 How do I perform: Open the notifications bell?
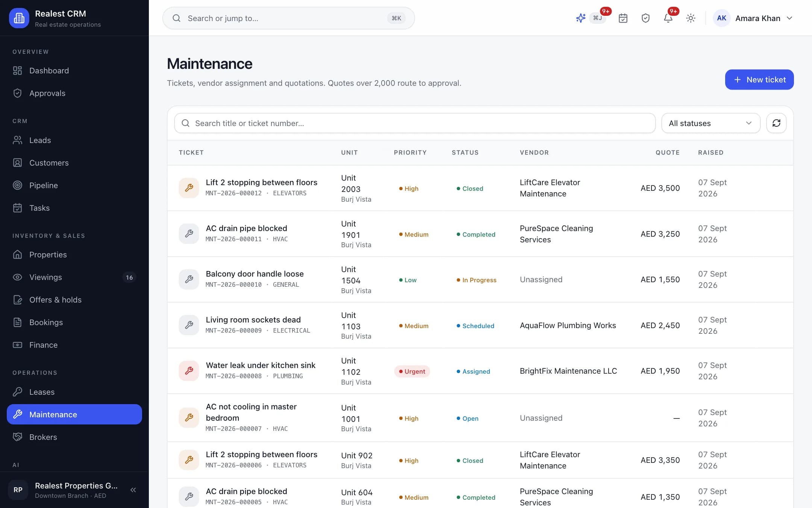point(668,18)
